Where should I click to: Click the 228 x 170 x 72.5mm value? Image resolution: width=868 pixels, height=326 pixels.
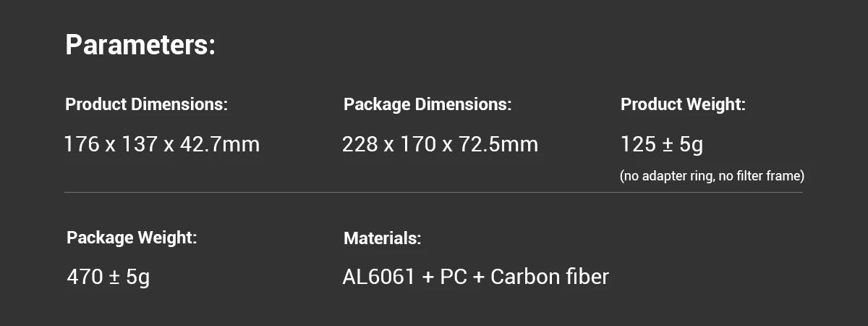click(440, 144)
